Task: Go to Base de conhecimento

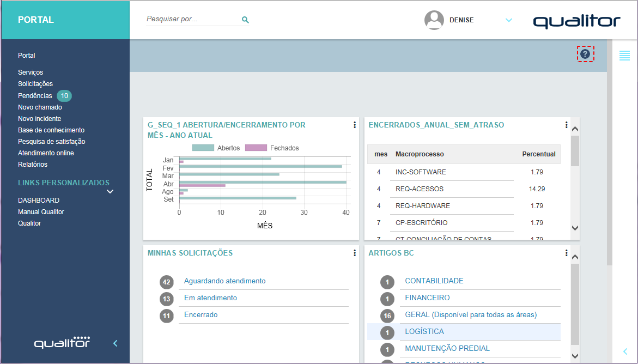Action: pyautogui.click(x=51, y=130)
